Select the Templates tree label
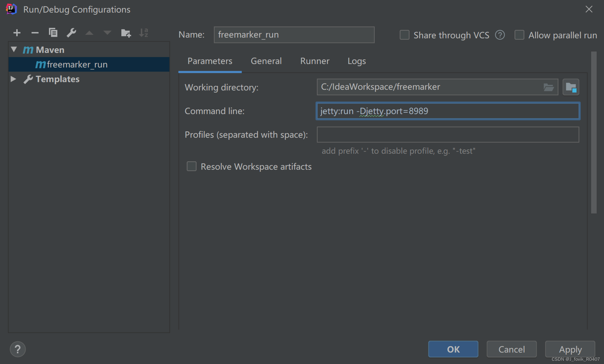Image resolution: width=604 pixels, height=364 pixels. (x=58, y=79)
